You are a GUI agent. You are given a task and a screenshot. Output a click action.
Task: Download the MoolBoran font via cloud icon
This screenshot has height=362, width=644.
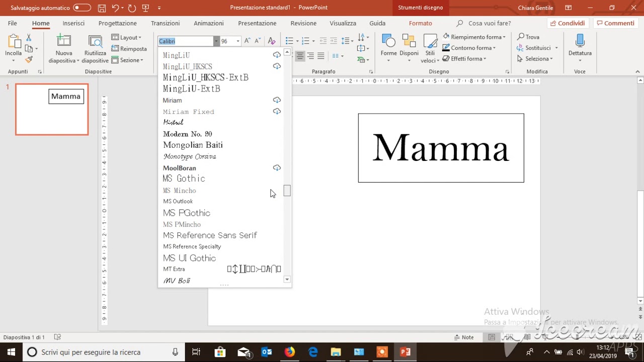[277, 168]
